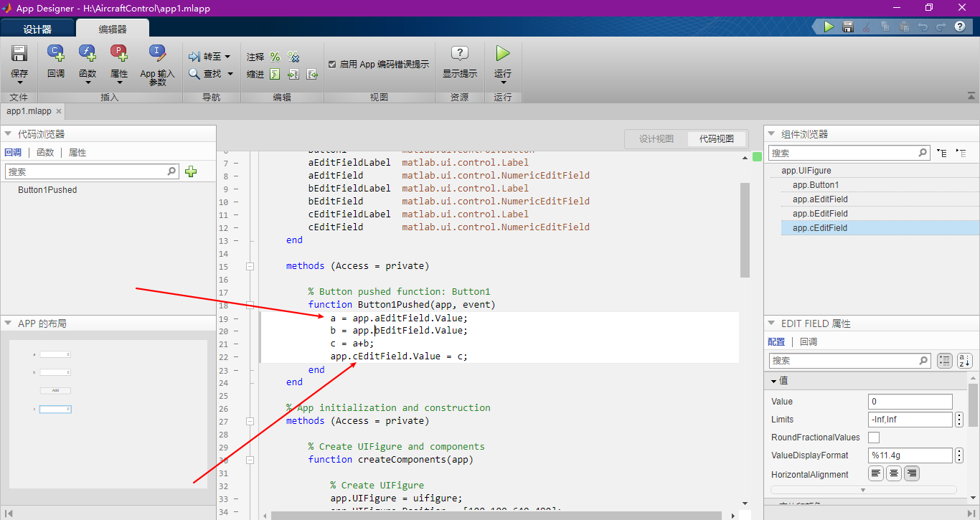Insert a new callback with the 回调 icon
The image size is (980, 520).
(x=55, y=53)
